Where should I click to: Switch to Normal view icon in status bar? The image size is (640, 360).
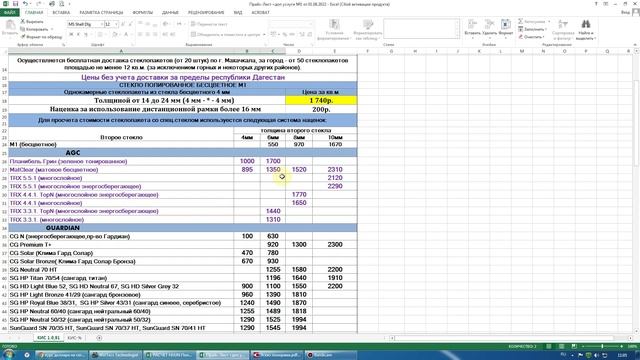(549, 346)
